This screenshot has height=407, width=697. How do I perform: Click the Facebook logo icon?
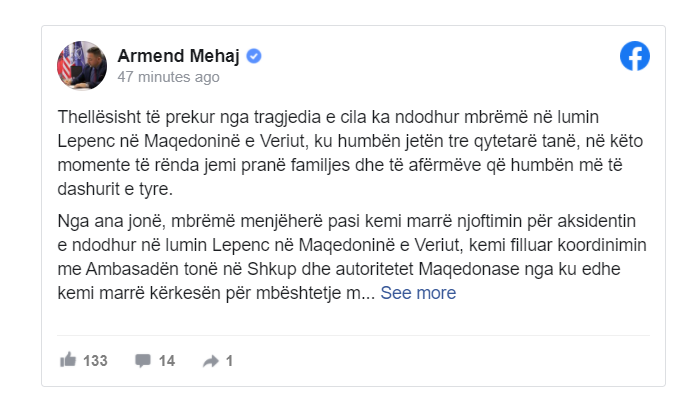click(x=635, y=57)
